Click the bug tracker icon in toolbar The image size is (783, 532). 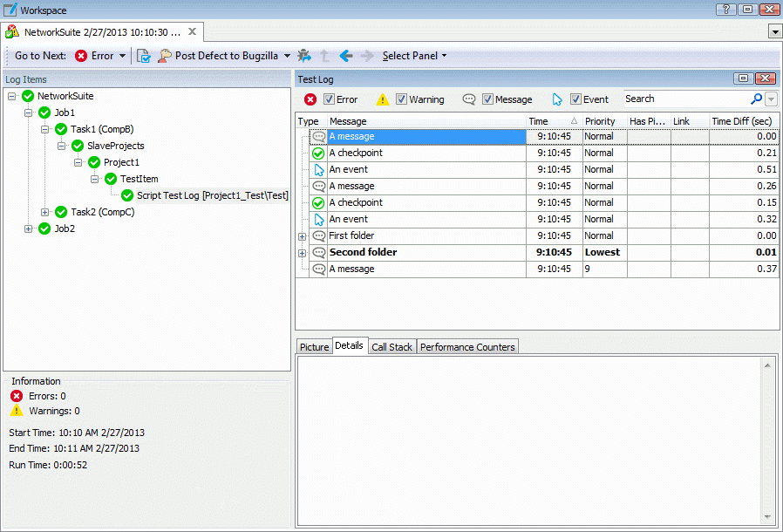[x=304, y=56]
